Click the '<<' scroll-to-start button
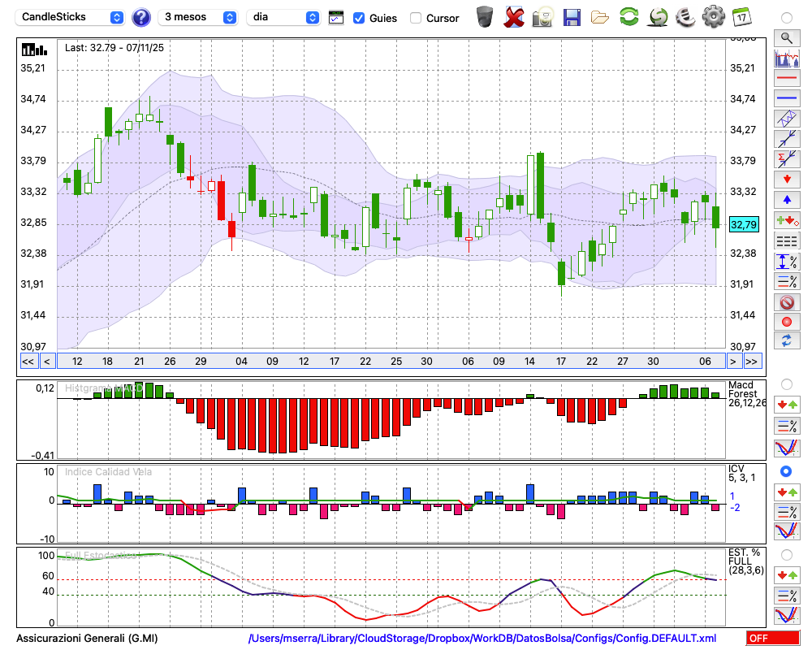The height and width of the screenshot is (650, 812). (x=28, y=362)
